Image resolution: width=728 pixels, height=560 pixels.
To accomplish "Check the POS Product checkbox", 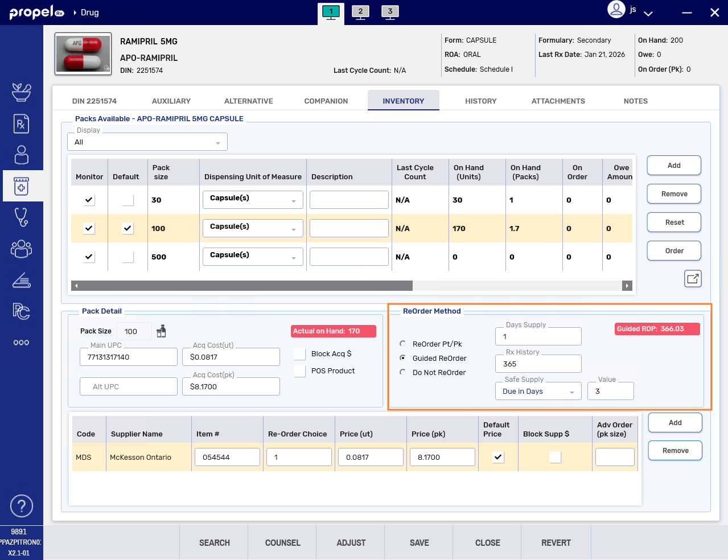I will coord(300,371).
